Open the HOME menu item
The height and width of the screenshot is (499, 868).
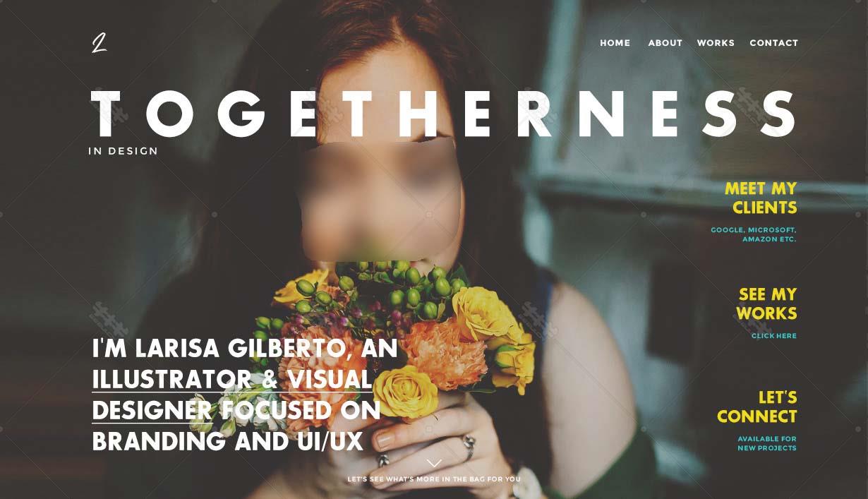(x=615, y=43)
